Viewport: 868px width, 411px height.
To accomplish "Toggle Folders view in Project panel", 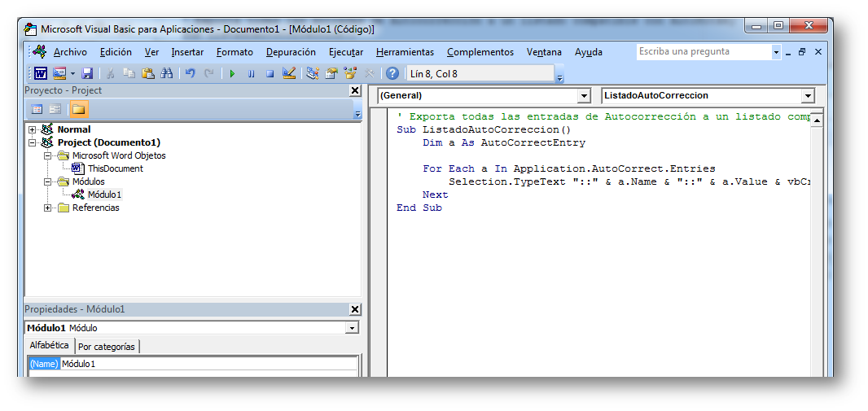I will [x=79, y=110].
